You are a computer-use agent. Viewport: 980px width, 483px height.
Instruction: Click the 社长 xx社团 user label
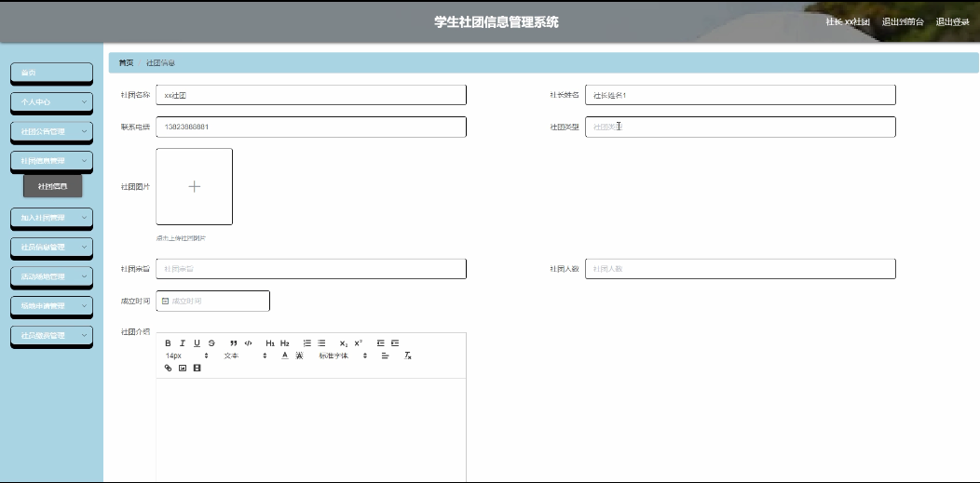pyautogui.click(x=848, y=21)
